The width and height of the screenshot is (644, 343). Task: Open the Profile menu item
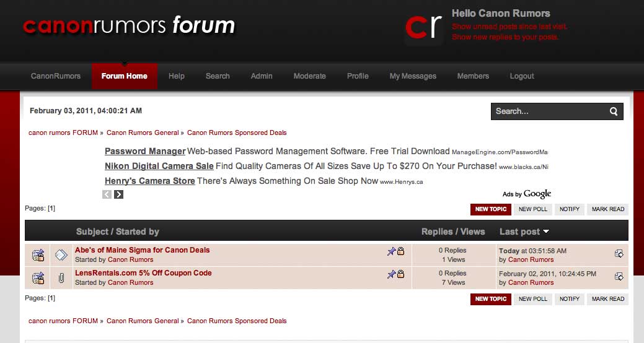pyautogui.click(x=358, y=76)
